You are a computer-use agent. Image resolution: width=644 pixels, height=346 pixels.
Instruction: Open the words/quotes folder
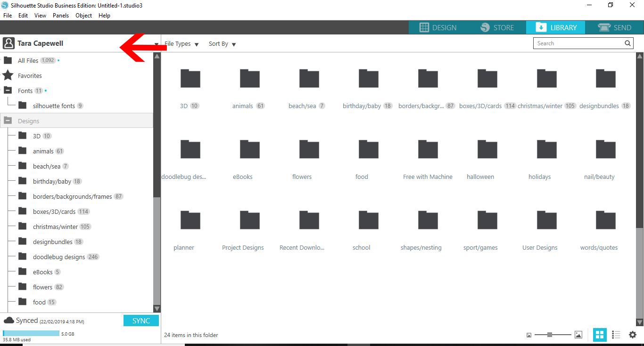click(606, 220)
